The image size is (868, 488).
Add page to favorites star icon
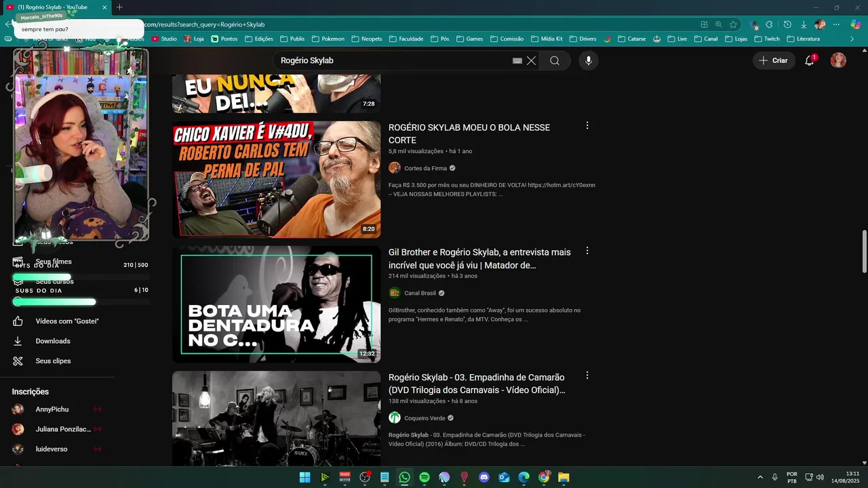point(733,24)
